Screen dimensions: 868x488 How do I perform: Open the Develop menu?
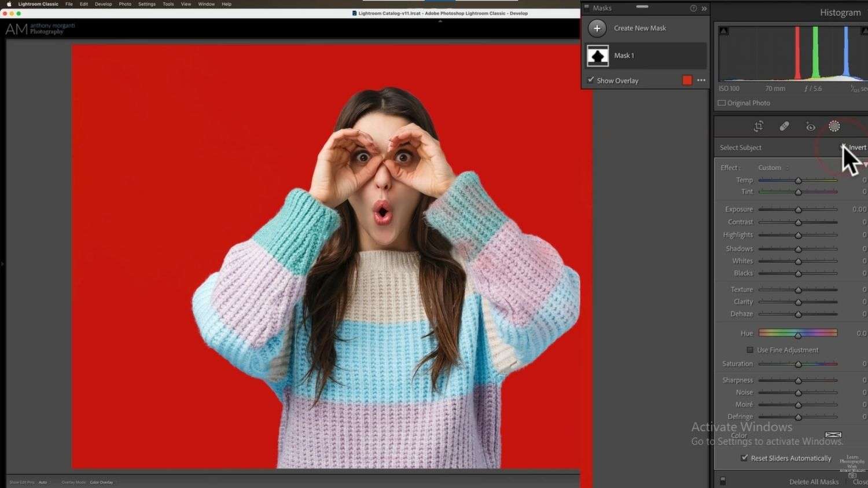tap(103, 4)
